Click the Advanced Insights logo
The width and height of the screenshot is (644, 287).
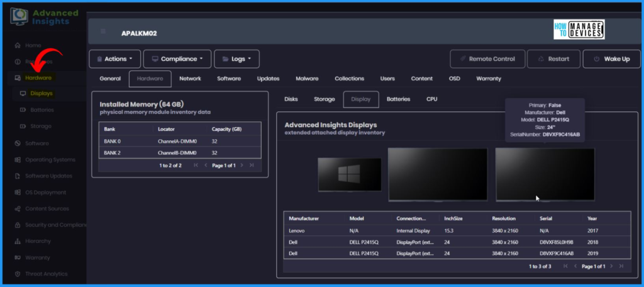(44, 17)
